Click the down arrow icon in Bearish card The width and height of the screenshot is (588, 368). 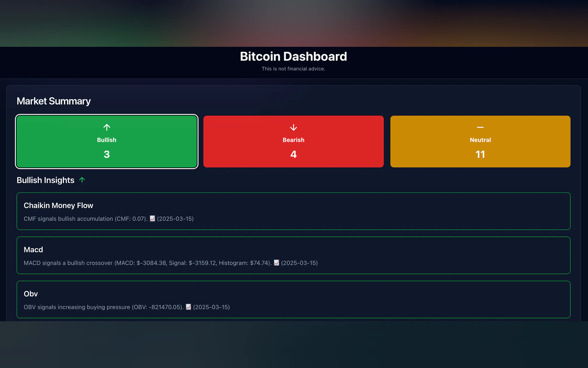(x=293, y=127)
